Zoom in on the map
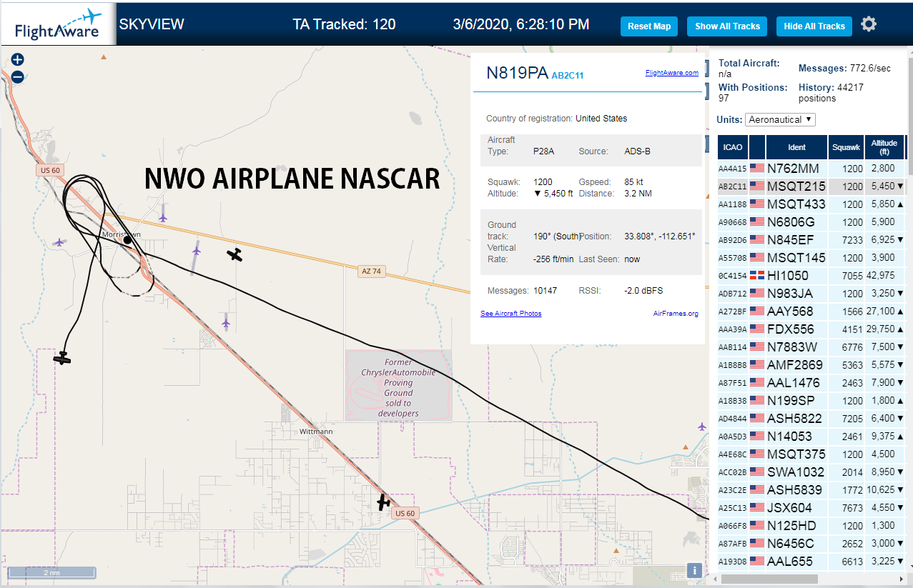913x588 pixels. pos(18,60)
